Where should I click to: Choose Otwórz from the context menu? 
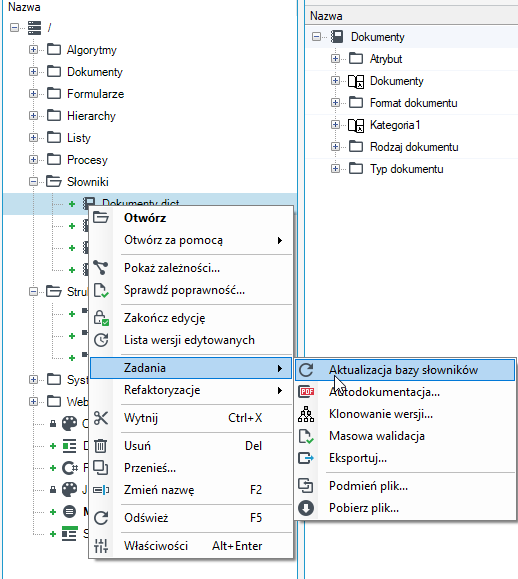191,218
